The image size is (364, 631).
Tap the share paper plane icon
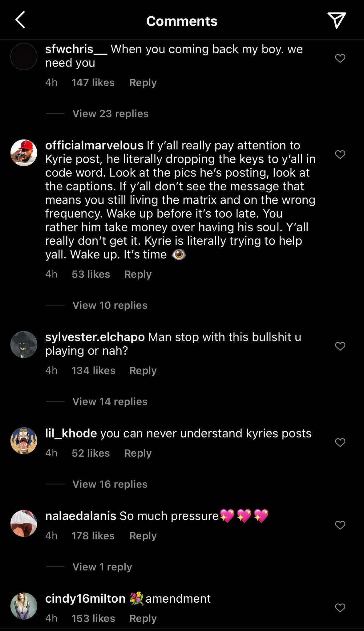point(336,20)
